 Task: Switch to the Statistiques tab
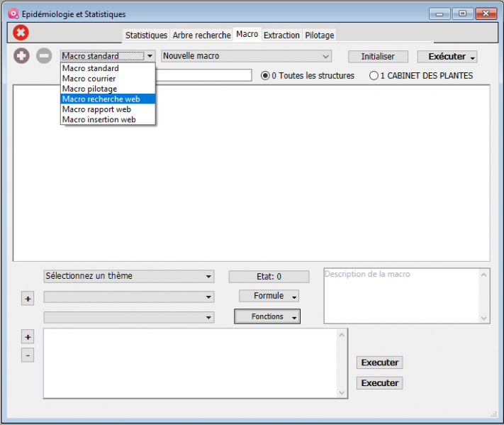tap(146, 35)
